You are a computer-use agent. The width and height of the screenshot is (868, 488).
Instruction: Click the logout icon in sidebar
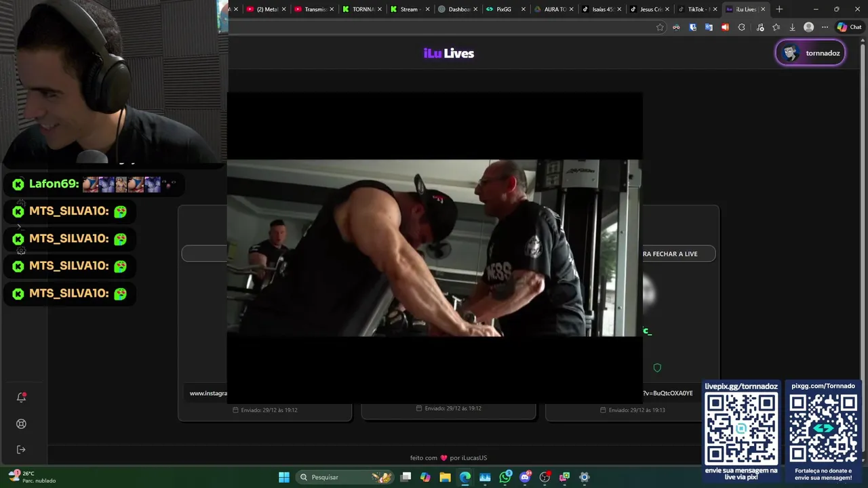click(21, 449)
